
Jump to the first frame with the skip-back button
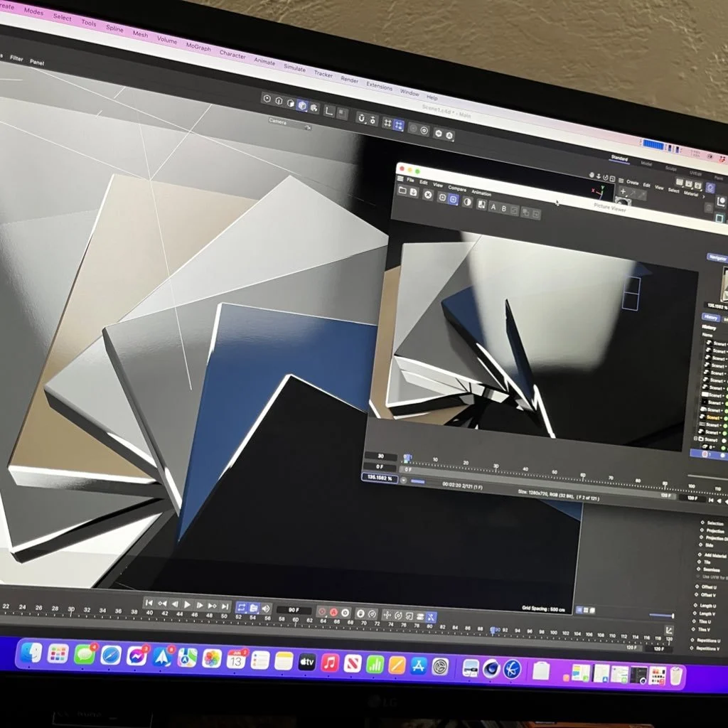click(151, 604)
